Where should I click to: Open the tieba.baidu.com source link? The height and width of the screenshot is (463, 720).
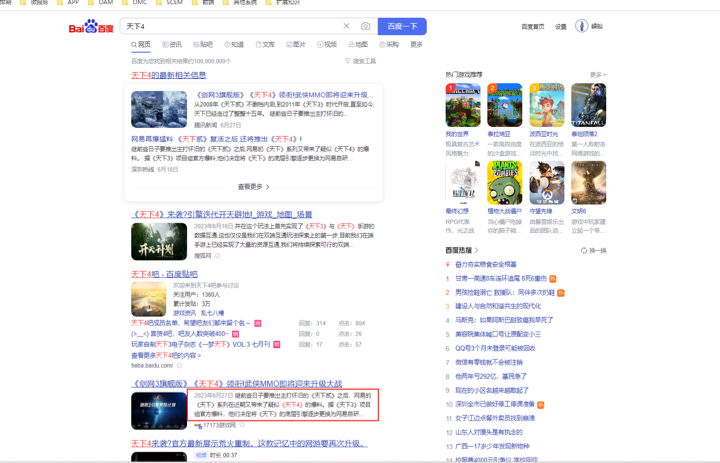[x=152, y=365]
